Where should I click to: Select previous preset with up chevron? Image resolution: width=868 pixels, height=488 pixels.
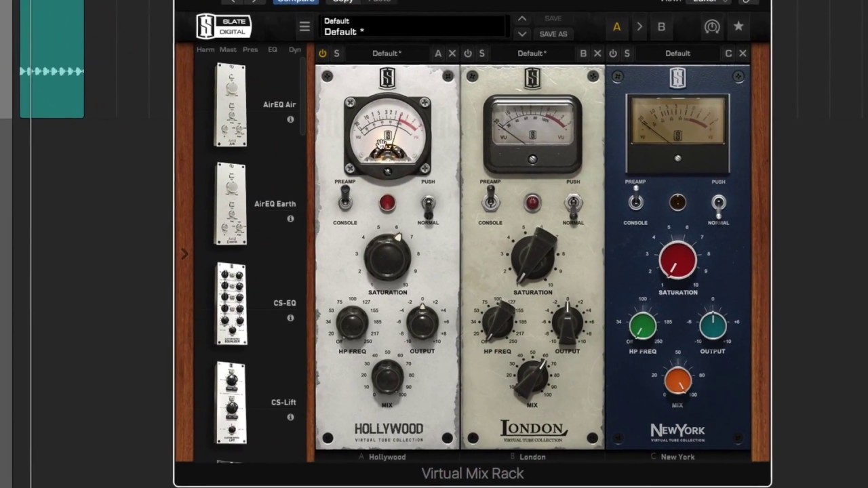click(521, 19)
